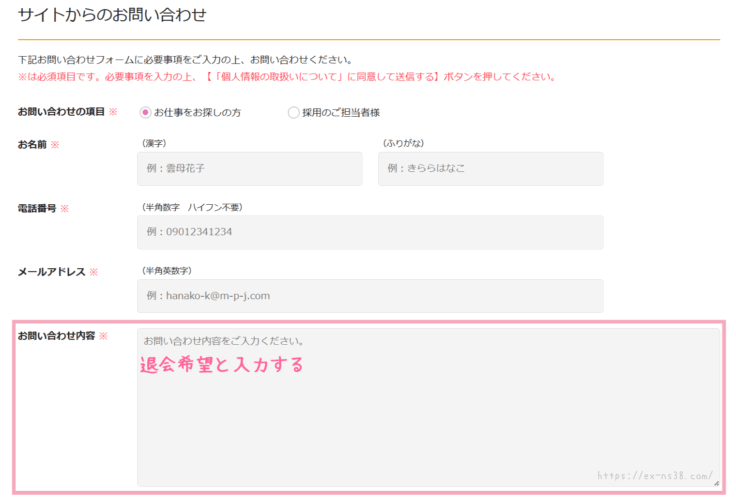Viewport: 736px width, 502px height.
Task: Click the 電話番号 label
Action: pyautogui.click(x=37, y=209)
